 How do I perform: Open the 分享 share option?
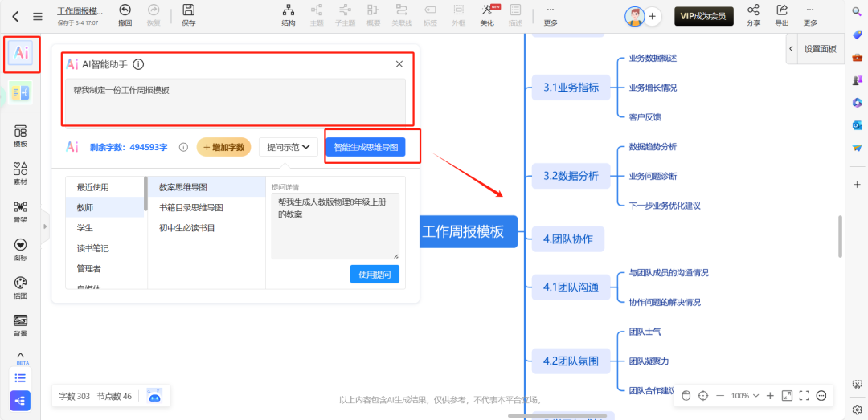(753, 15)
